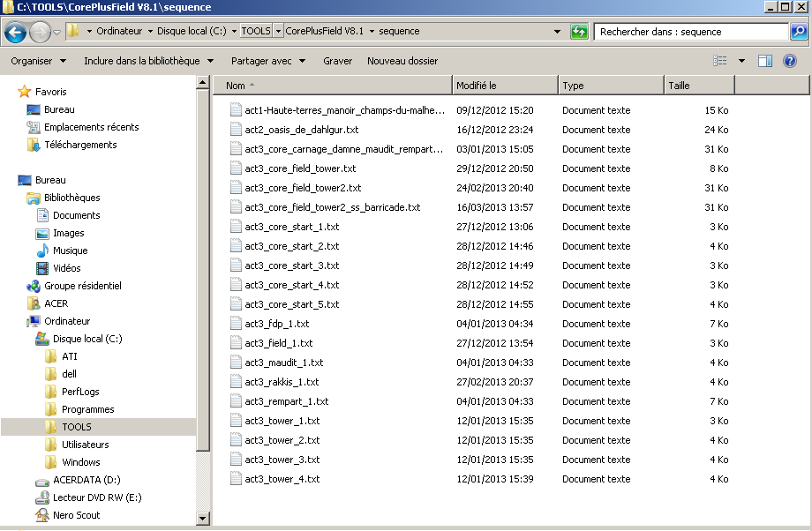The image size is (812, 531).
Task: Select ACERDATA (D:) drive icon
Action: (x=42, y=481)
